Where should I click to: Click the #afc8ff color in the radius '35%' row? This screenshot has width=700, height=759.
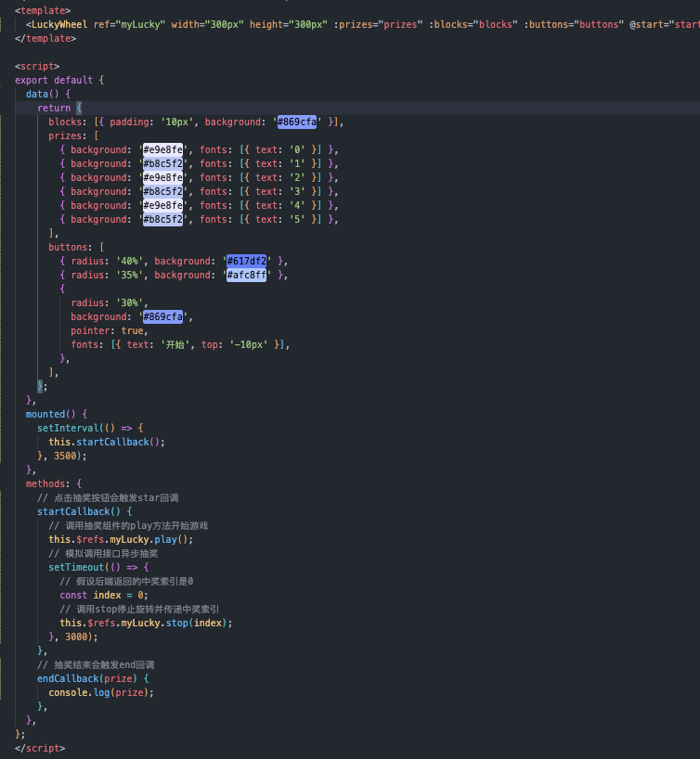tap(247, 275)
